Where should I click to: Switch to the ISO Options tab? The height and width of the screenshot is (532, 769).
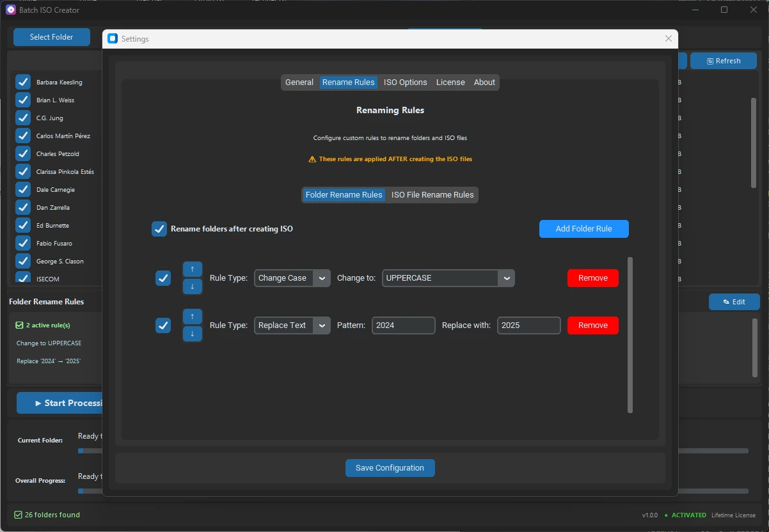pos(405,82)
